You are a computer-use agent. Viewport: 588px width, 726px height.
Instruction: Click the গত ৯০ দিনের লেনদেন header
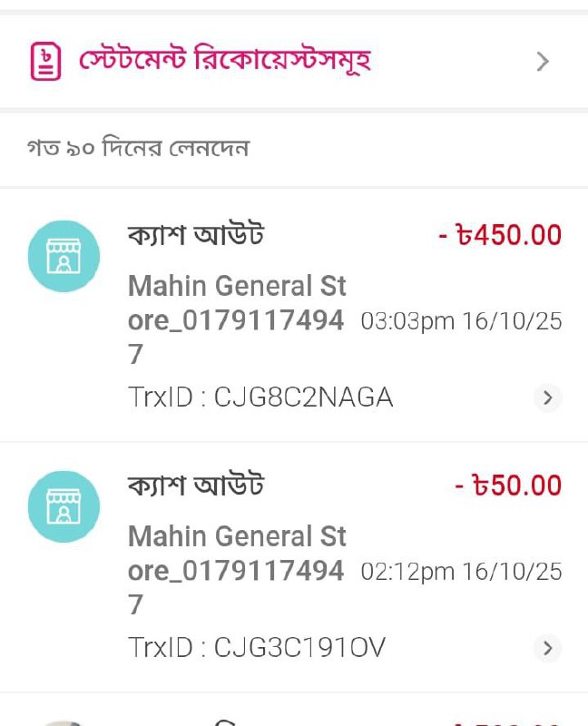[x=138, y=147]
